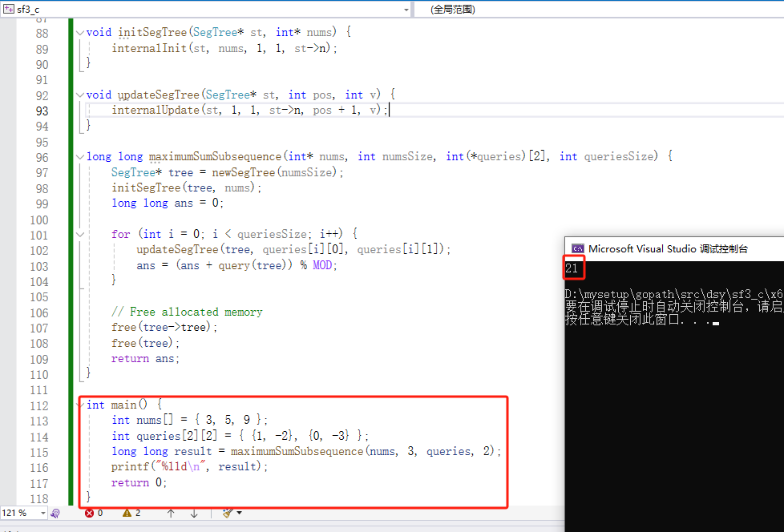The image size is (784, 532).
Task: Click the updateSegTree call on line 102
Action: pos(293,249)
